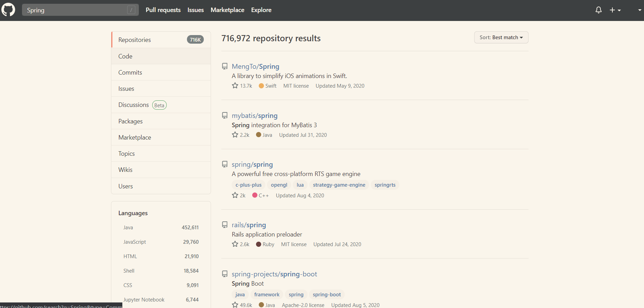Click 'Updated May 9, 2020' text
The image size is (644, 308).
click(x=340, y=86)
